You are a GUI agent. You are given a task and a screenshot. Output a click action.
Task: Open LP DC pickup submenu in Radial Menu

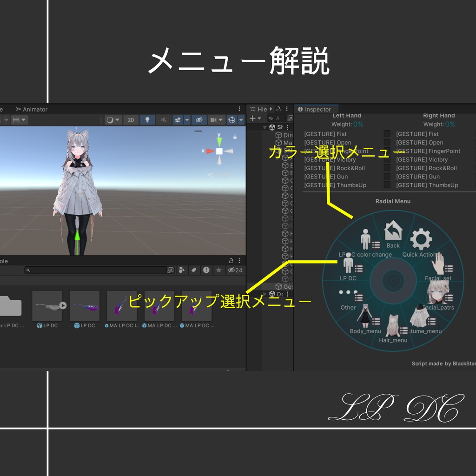tap(348, 267)
